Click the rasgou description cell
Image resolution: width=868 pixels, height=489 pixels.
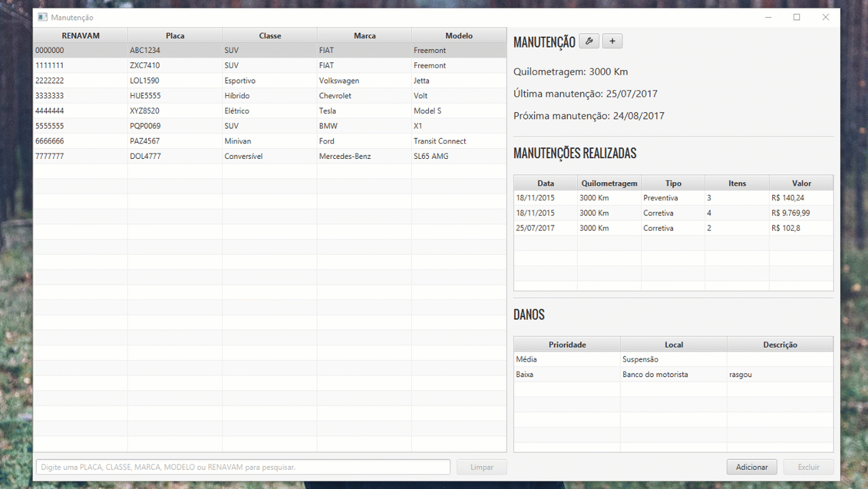(780, 374)
